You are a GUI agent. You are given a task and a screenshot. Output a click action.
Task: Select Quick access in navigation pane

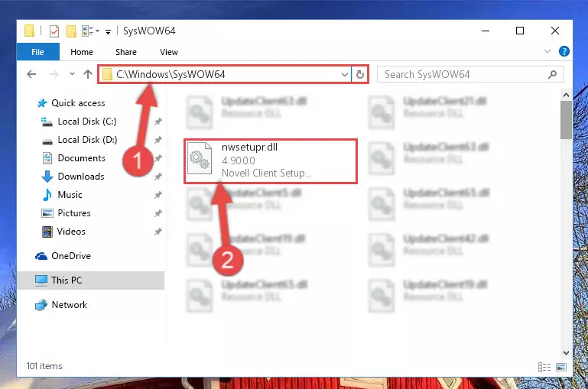tap(78, 103)
